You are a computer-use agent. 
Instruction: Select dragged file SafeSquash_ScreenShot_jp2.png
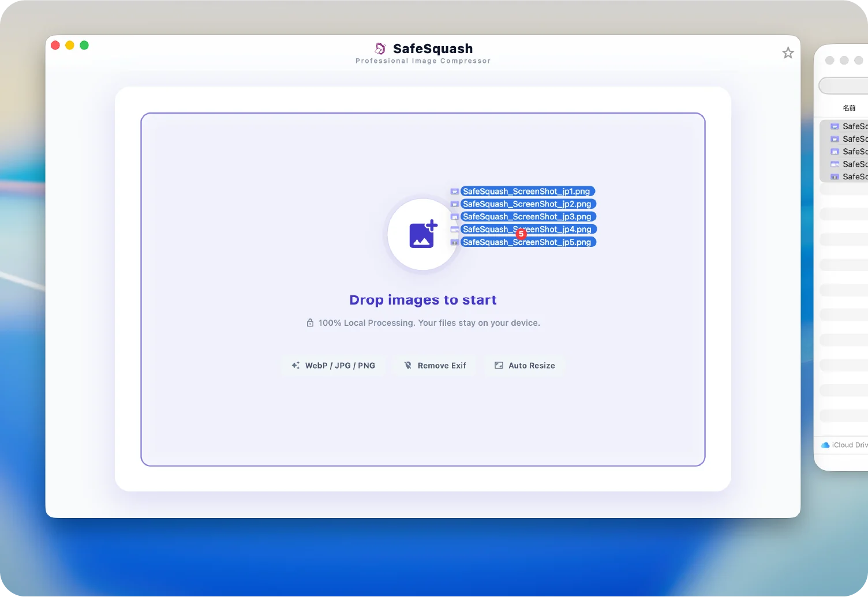(x=528, y=204)
